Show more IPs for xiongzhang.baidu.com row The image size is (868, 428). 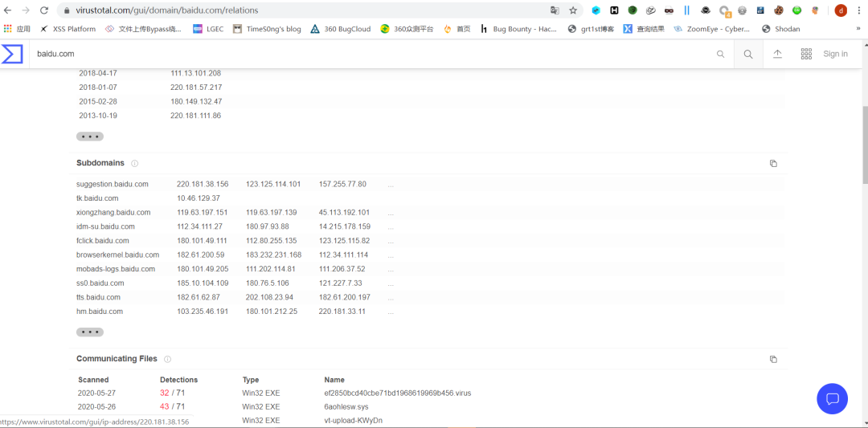(x=391, y=212)
